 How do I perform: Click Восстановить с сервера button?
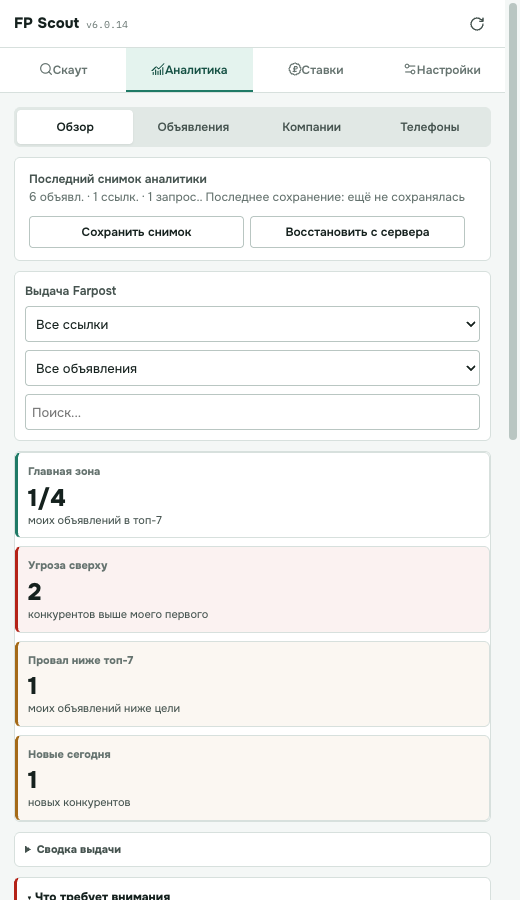click(x=358, y=232)
